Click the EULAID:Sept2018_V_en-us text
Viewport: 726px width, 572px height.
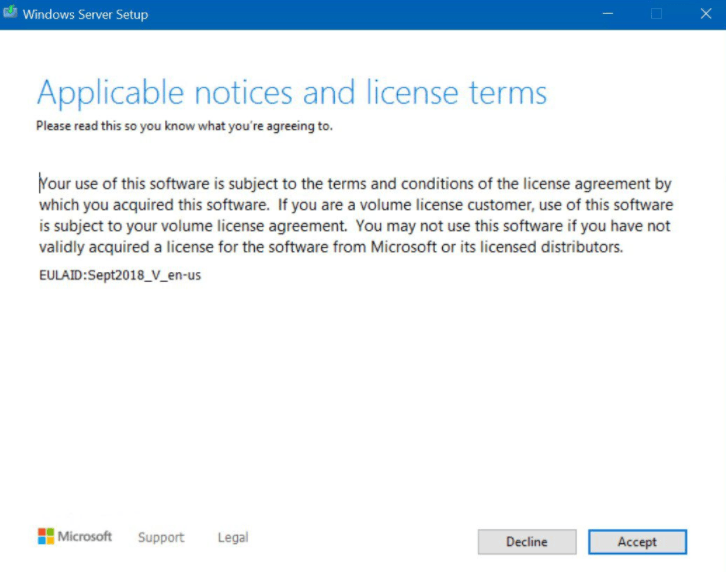(x=120, y=275)
